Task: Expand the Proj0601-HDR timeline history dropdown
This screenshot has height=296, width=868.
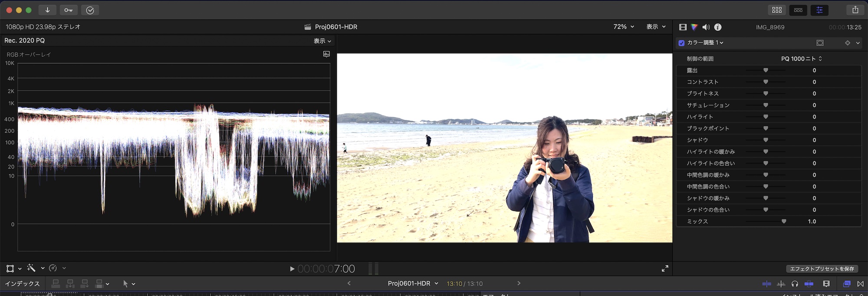Action: point(436,283)
